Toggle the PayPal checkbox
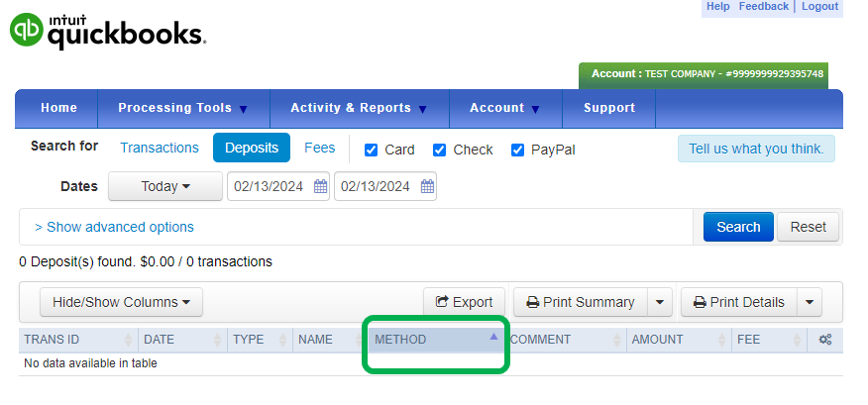Screen dimensions: 868x405 click(517, 150)
